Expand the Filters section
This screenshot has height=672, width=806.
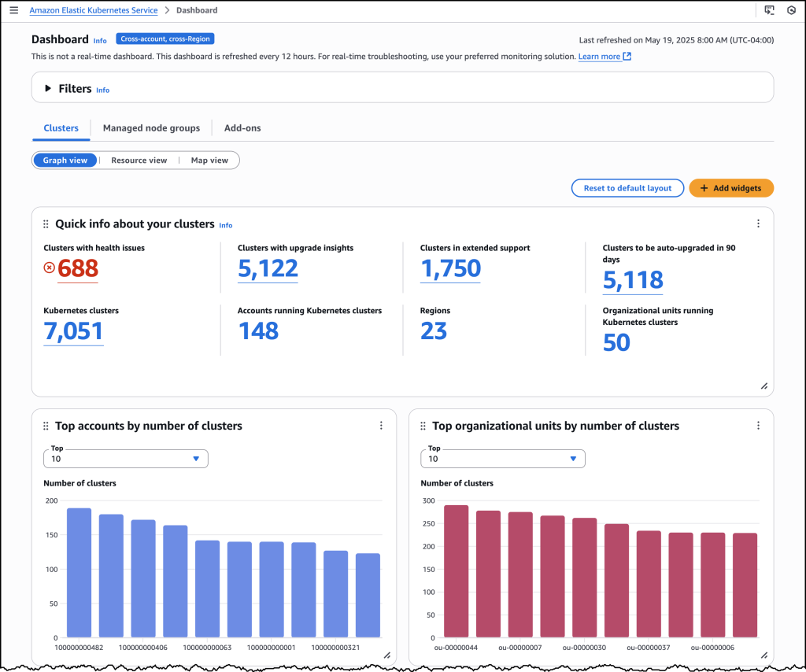click(x=50, y=88)
